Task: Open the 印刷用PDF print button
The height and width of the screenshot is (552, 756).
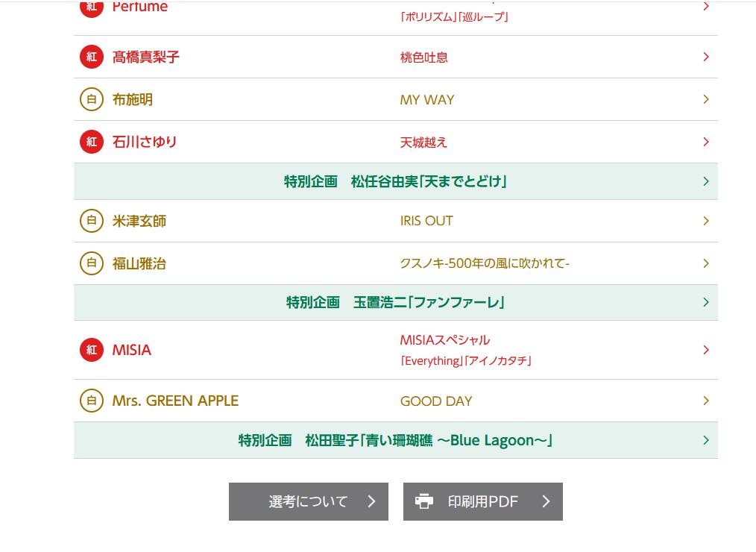Action: click(x=483, y=501)
